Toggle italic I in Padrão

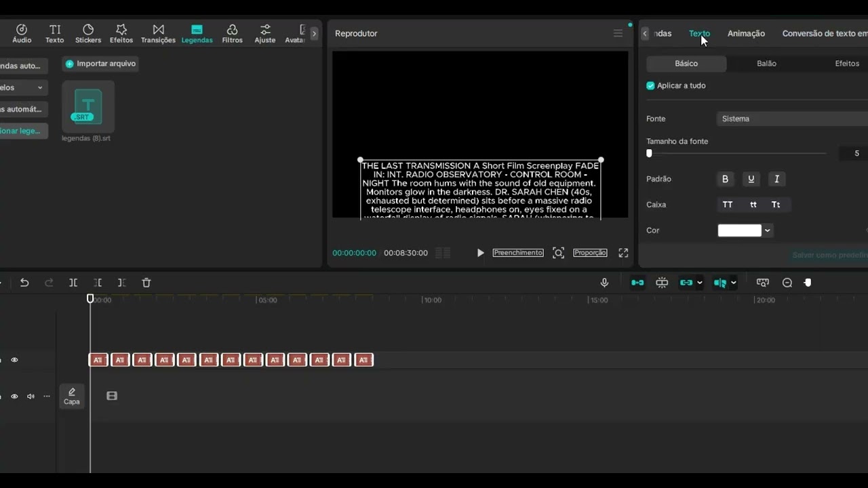click(776, 179)
